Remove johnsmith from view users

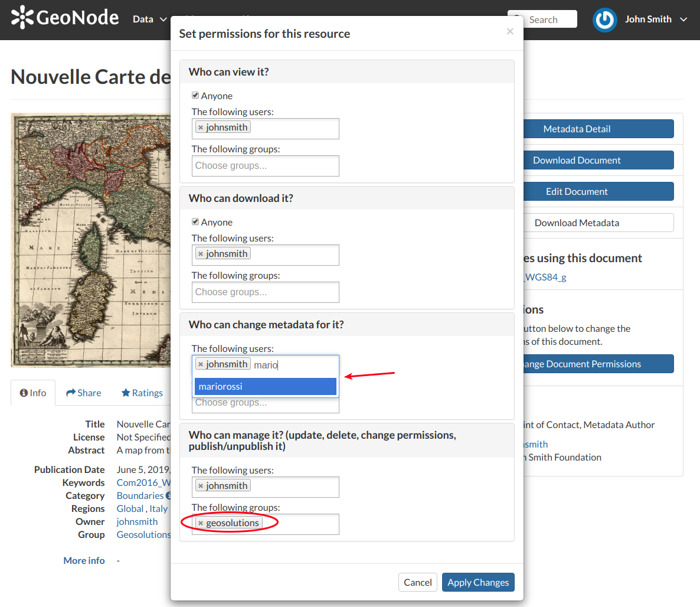coord(201,128)
